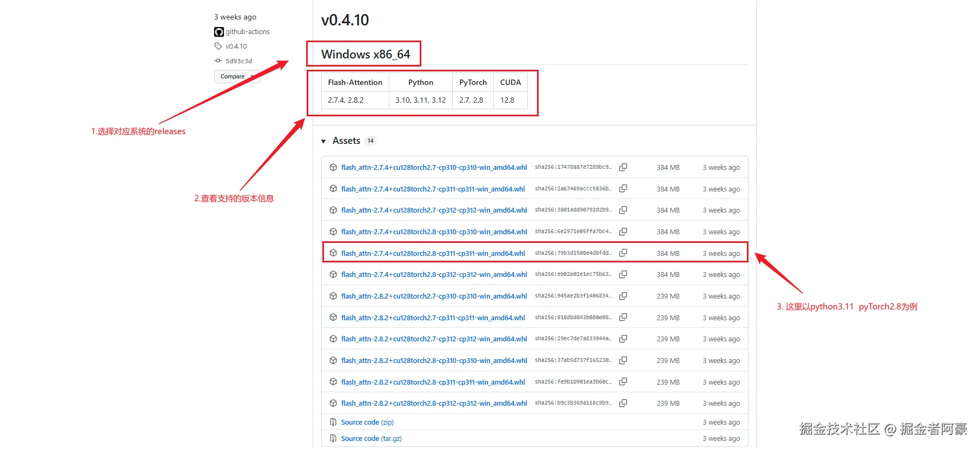Open commit 5d93c3d
The image size is (980, 449).
tap(239, 61)
